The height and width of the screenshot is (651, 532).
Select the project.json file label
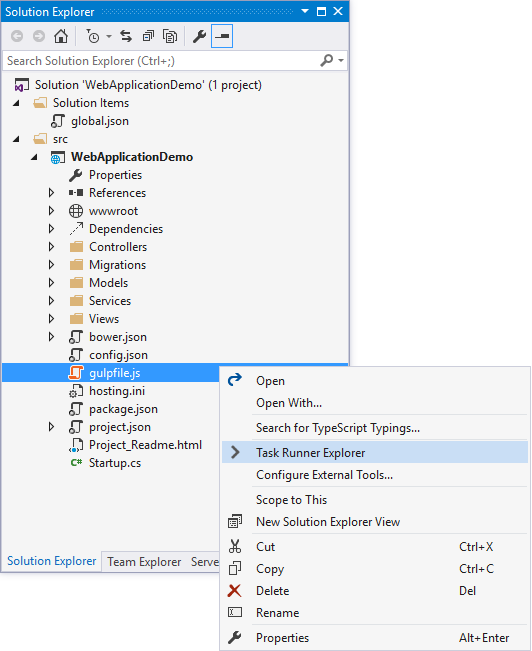coord(120,427)
